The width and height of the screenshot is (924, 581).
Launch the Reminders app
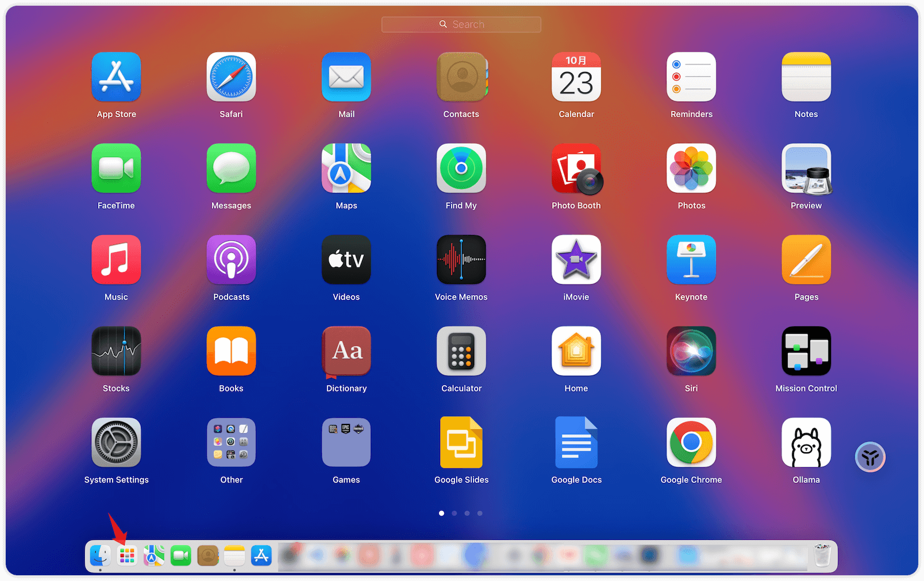[691, 77]
